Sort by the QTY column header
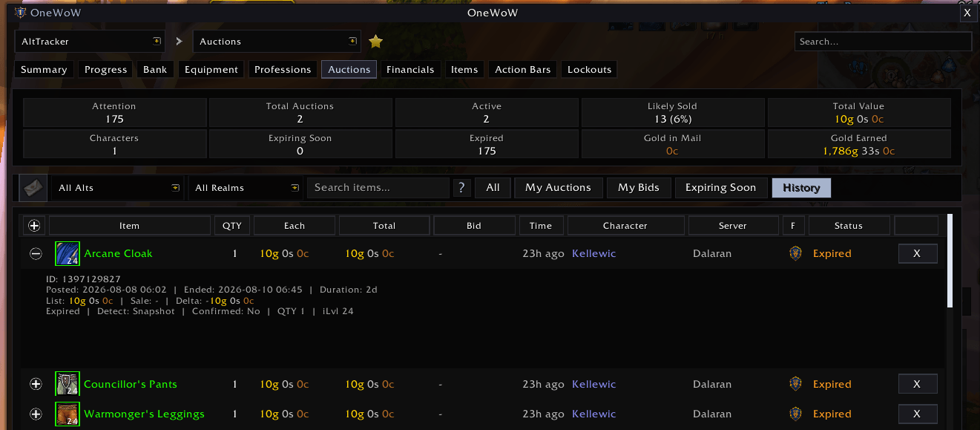The height and width of the screenshot is (430, 980). (x=232, y=226)
